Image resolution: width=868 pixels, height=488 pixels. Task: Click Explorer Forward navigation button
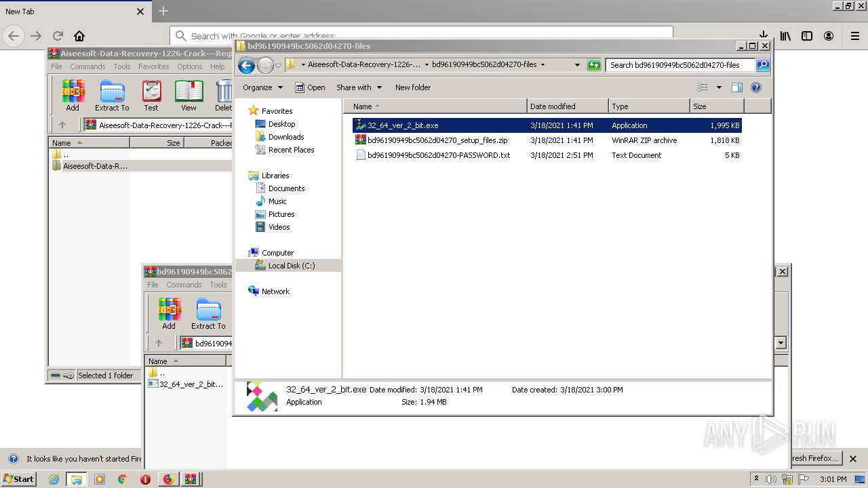pos(265,65)
